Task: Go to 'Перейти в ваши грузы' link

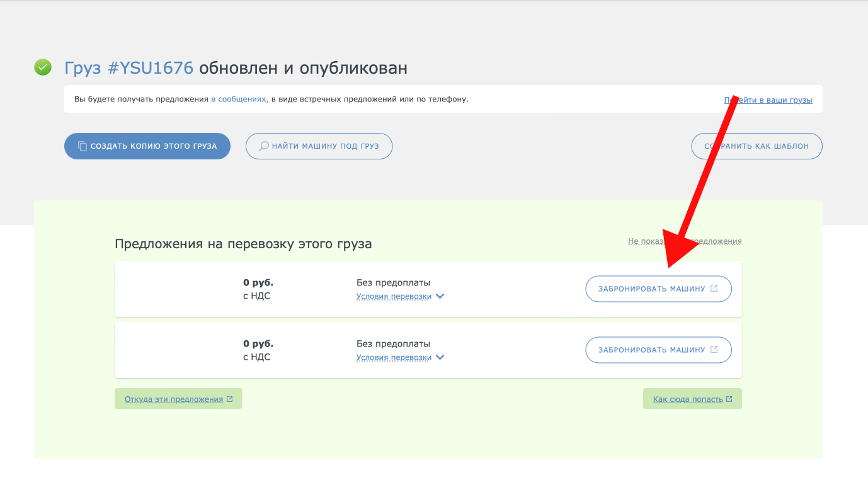Action: (768, 100)
